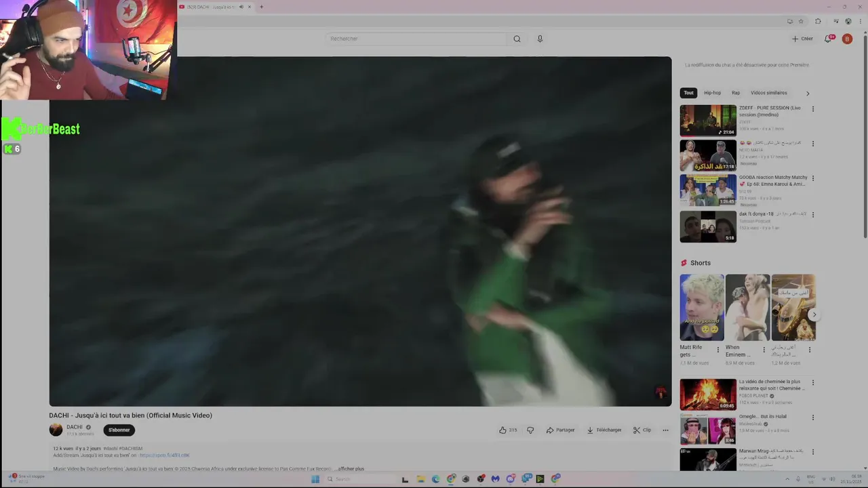Image resolution: width=868 pixels, height=488 pixels.
Task: Open the browser extensions puzzle icon
Action: [x=818, y=21]
